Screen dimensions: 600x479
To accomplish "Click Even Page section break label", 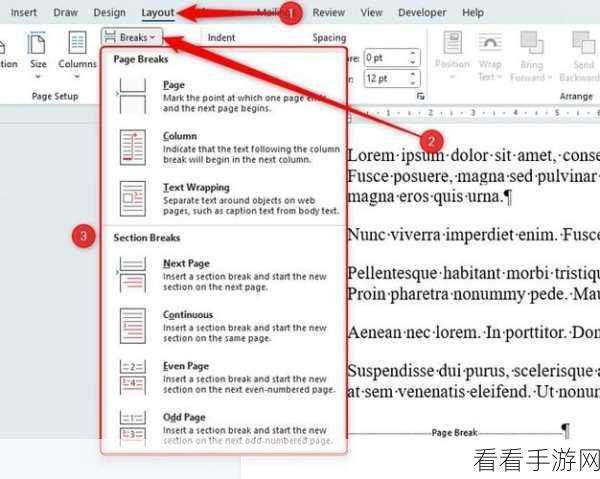I will tap(186, 366).
